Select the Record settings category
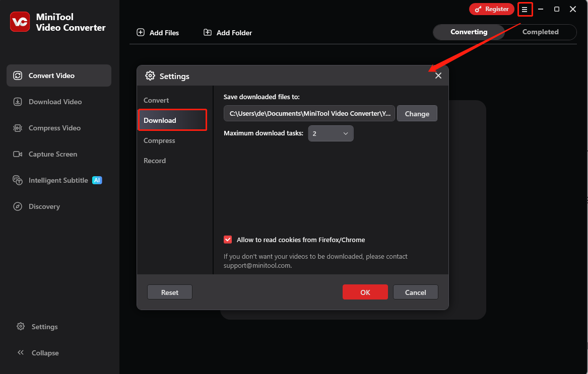The width and height of the screenshot is (588, 374). tap(155, 161)
